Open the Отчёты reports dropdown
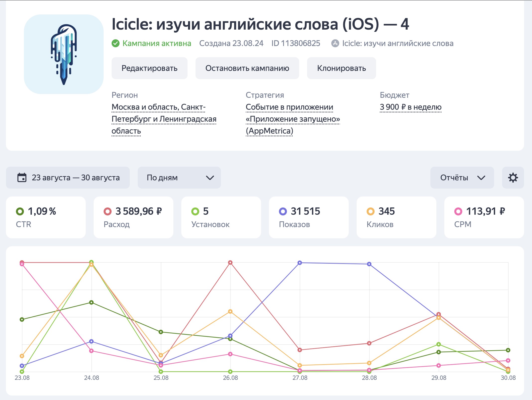This screenshot has width=532, height=400. [462, 178]
